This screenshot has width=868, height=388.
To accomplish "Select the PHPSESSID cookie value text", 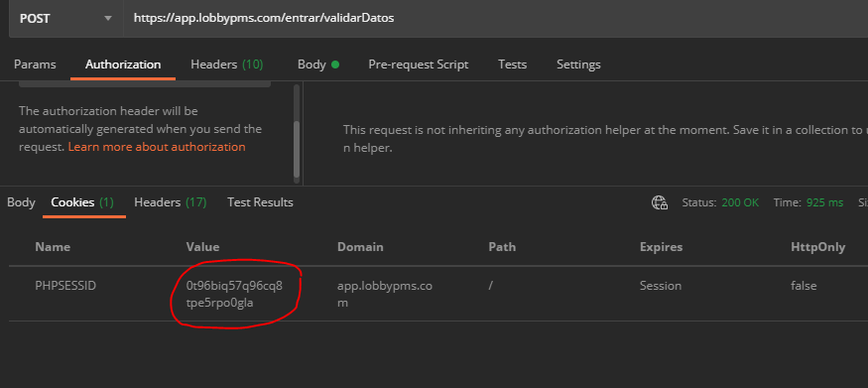I will 235,295.
